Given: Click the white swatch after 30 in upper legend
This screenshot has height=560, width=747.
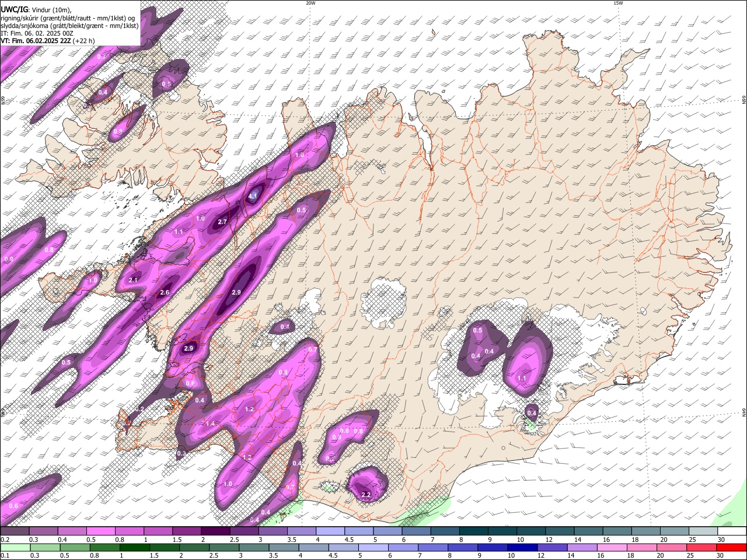Looking at the screenshot, I should [732, 531].
